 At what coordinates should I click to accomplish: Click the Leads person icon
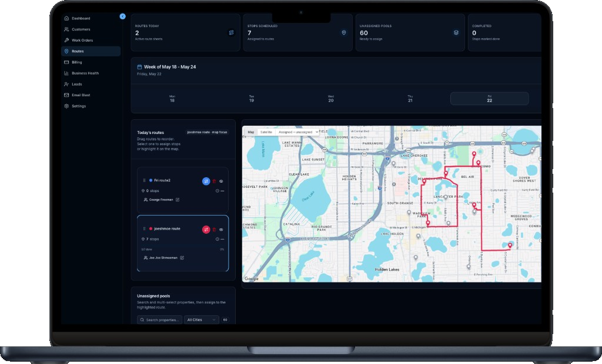click(x=66, y=84)
